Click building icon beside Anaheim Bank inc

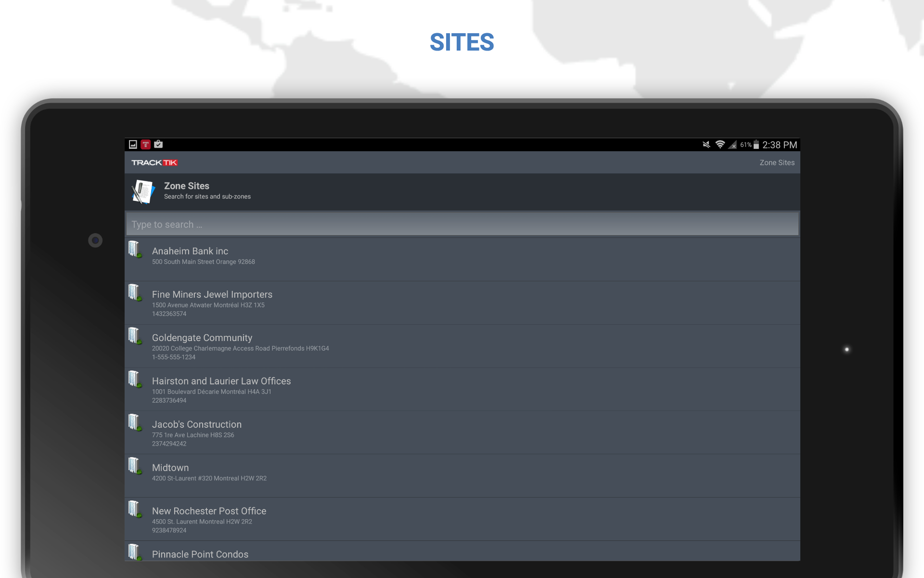click(x=135, y=250)
